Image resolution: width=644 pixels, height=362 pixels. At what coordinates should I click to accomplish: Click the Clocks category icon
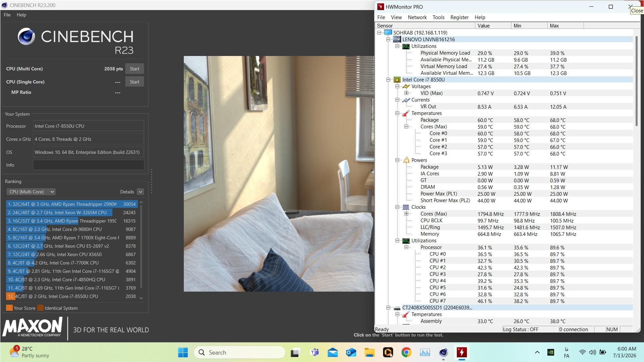(x=406, y=207)
